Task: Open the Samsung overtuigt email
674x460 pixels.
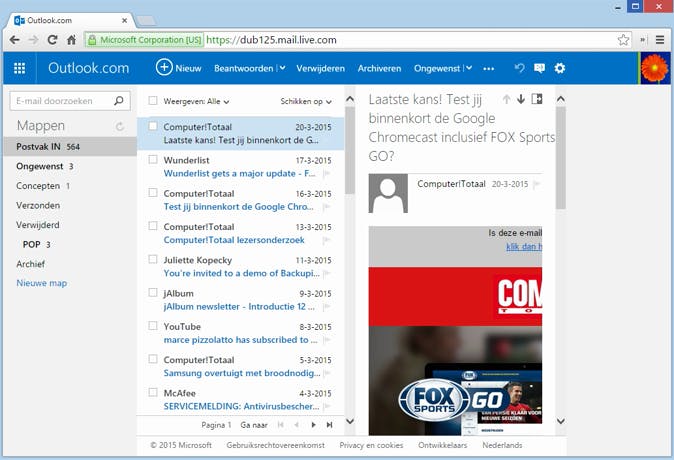Action: tap(241, 367)
